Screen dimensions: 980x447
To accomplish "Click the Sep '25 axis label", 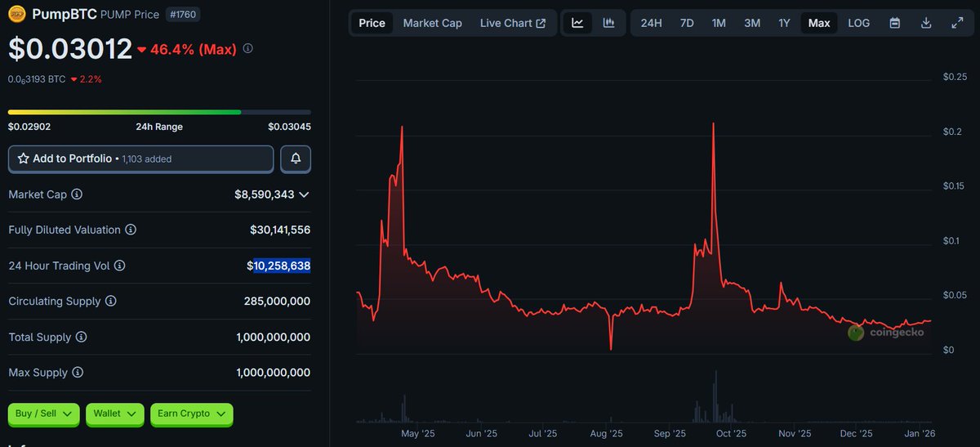I will click(x=669, y=434).
